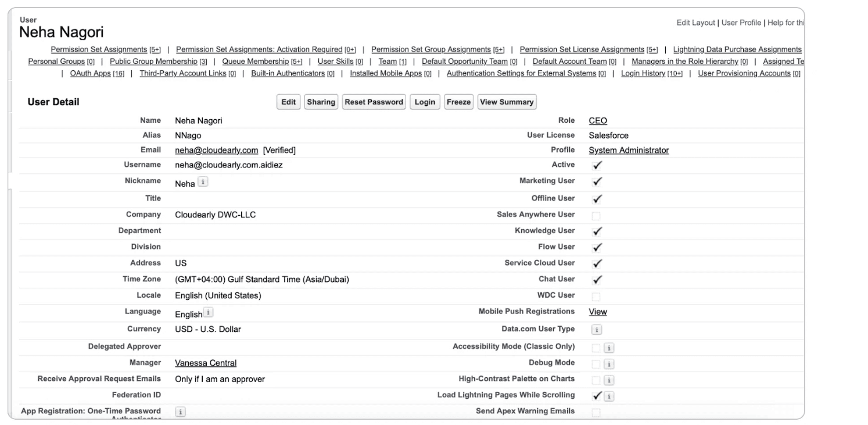The width and height of the screenshot is (868, 425).
Task: Jump to Permission Set Assignments: Activation Required
Action: click(266, 49)
